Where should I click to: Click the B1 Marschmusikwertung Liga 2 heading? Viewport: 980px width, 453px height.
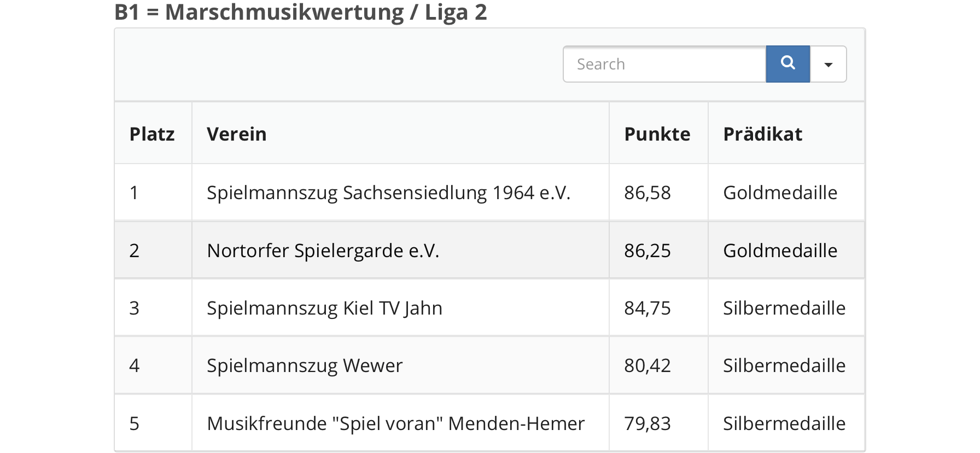point(300,12)
